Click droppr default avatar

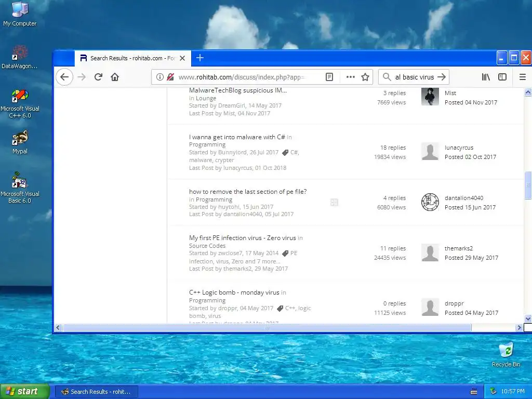(430, 308)
